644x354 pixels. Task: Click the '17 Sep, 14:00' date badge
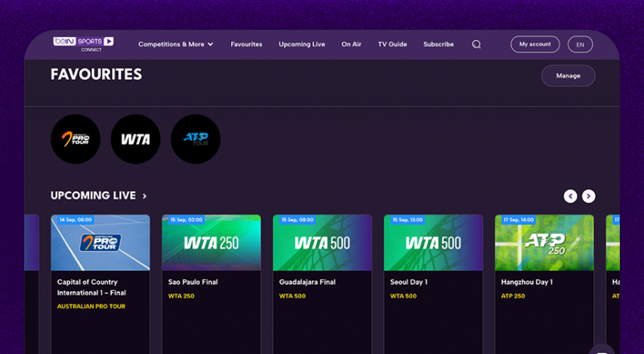[518, 220]
